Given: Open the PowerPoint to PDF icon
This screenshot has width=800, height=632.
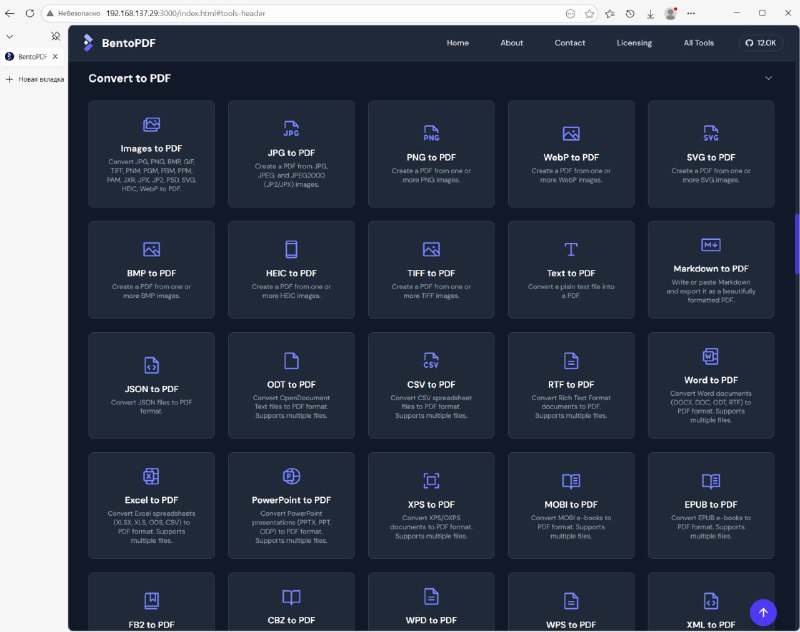Looking at the screenshot, I should click(x=291, y=476).
